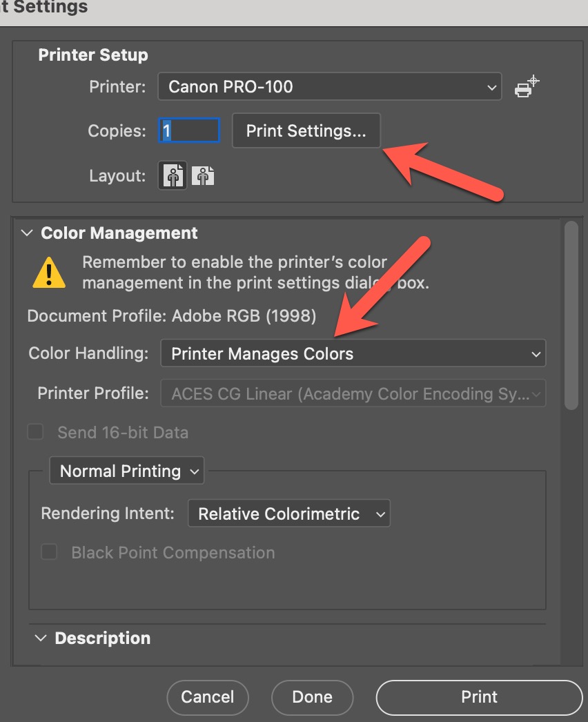588x722 pixels.
Task: Collapse the Description section
Action: point(41,638)
